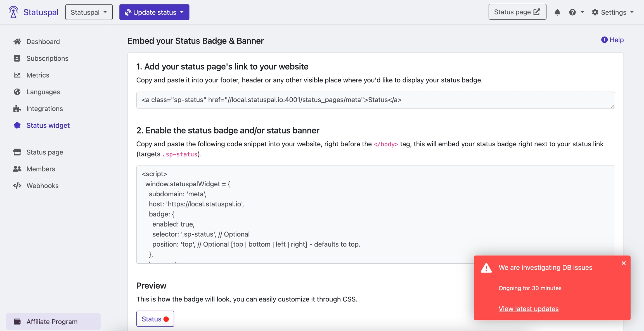
Task: Expand the Settings dropdown menu
Action: tap(613, 12)
